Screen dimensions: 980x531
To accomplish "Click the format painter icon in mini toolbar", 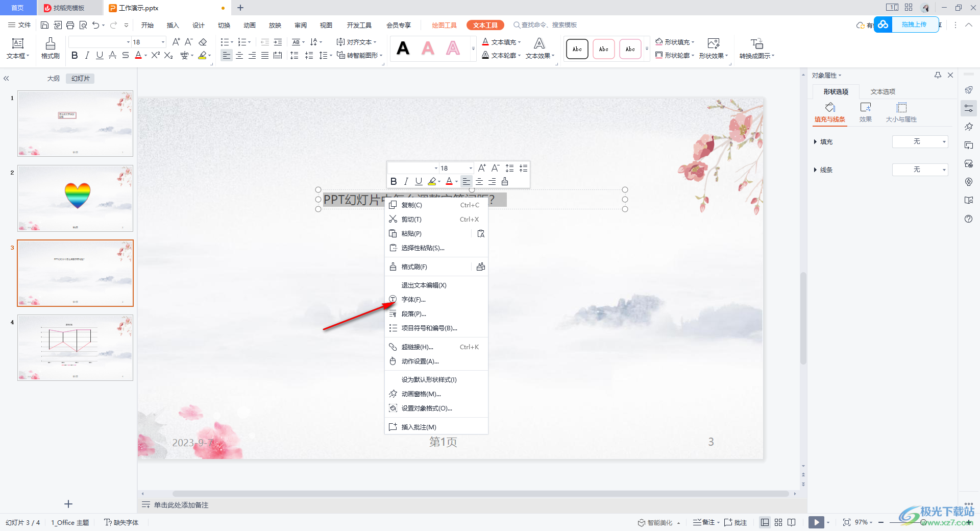I will click(x=505, y=181).
